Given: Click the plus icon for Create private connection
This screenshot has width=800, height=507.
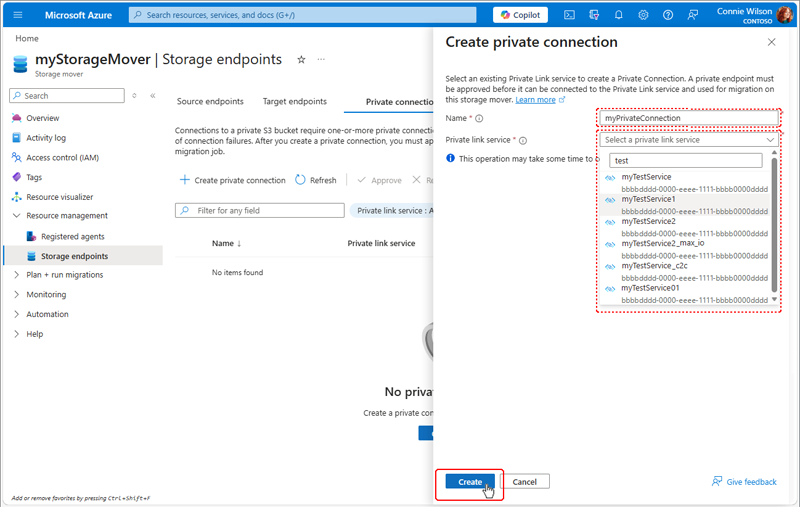Looking at the screenshot, I should point(185,180).
